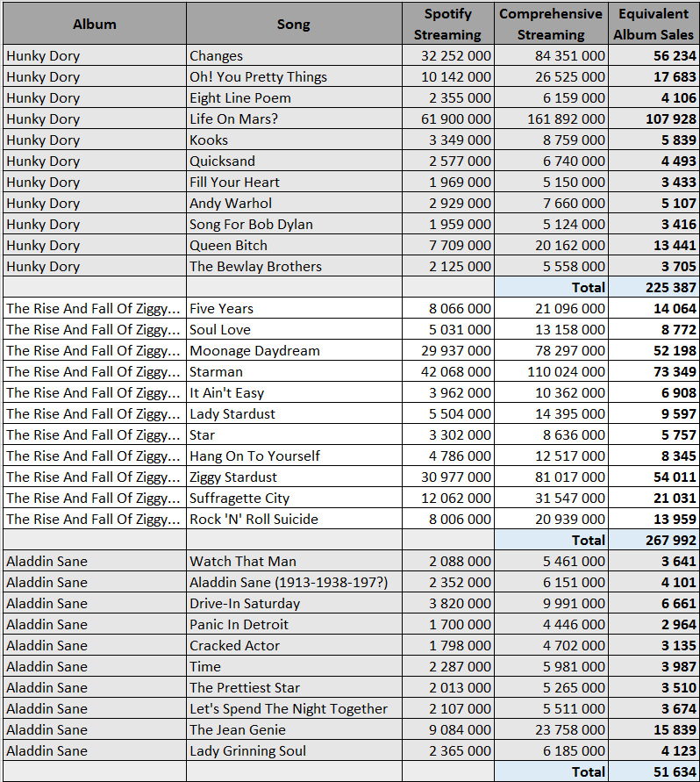Select the 'Time' song cell
Viewport: 700px width, 782px height.
(294, 666)
